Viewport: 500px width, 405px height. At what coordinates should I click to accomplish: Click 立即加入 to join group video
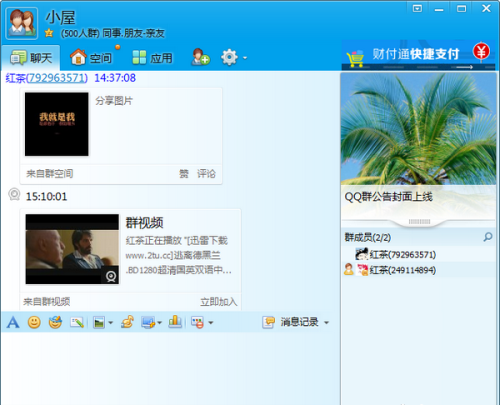point(219,302)
